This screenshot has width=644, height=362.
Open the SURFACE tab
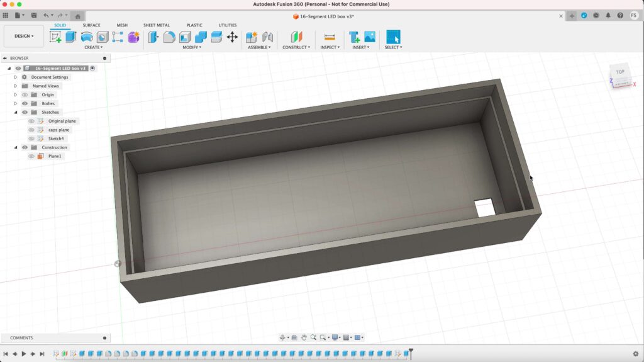(91, 25)
